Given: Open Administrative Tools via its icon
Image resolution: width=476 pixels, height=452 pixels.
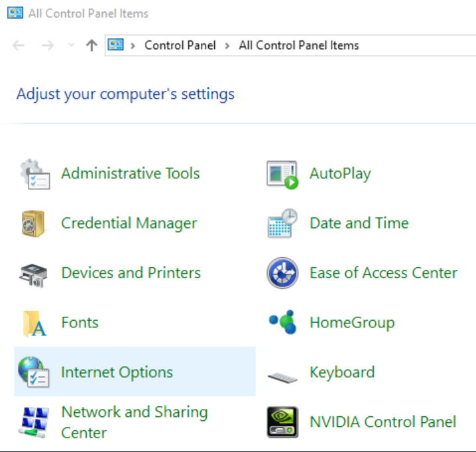Looking at the screenshot, I should click(33, 174).
